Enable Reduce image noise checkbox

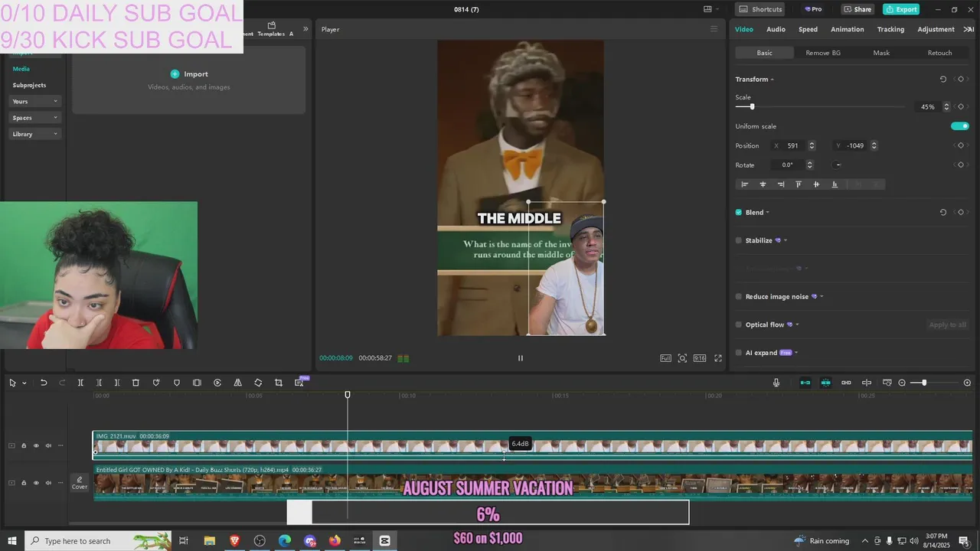739,297
